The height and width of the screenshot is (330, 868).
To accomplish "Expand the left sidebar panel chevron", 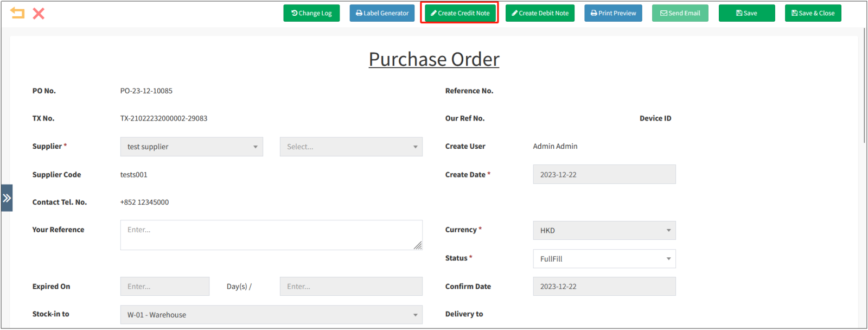I will pos(7,198).
